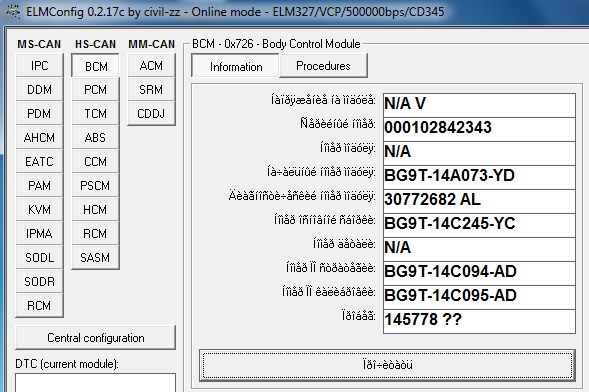
Task: Choose the PSCM module
Action: click(x=95, y=186)
